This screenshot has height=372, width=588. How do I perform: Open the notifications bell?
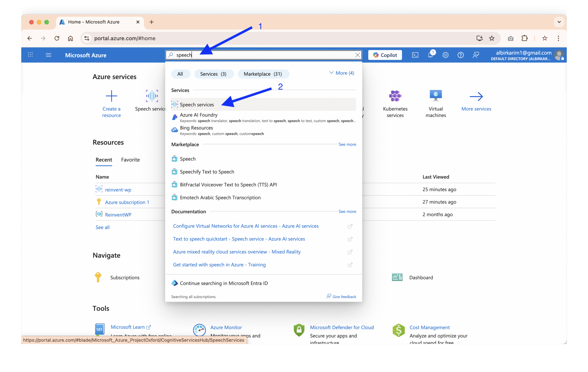[x=430, y=55]
